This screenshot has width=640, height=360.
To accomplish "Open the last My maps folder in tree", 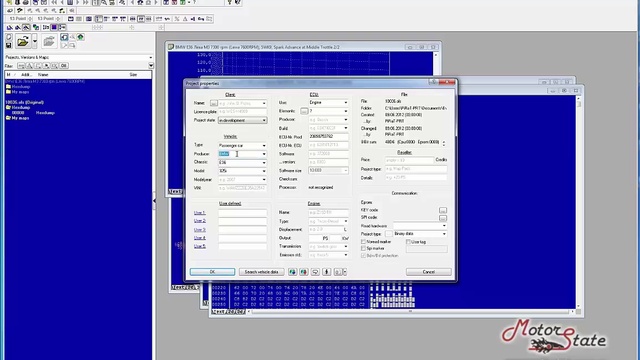I will pyautogui.click(x=18, y=118).
